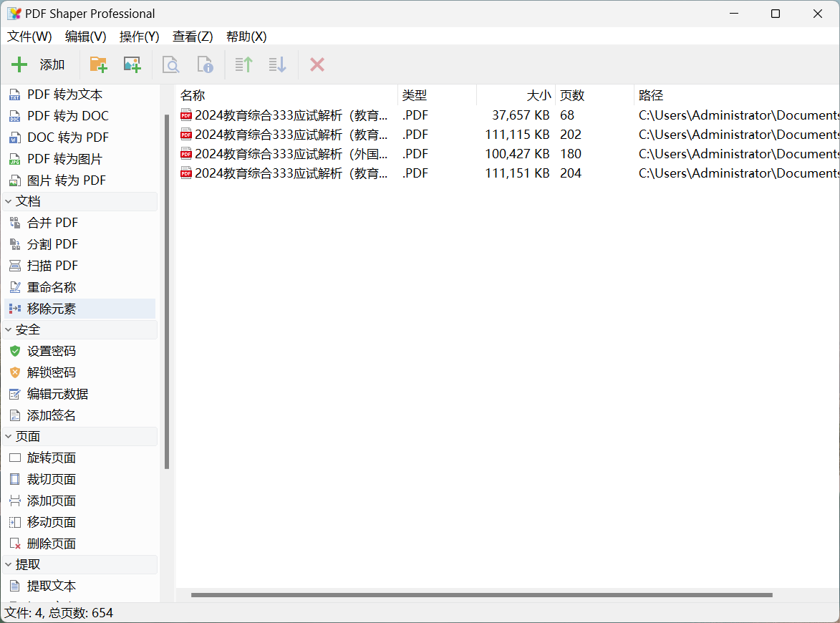Viewport: 840px width, 623px height.
Task: Collapse the 提取 section chevron
Action: point(9,565)
